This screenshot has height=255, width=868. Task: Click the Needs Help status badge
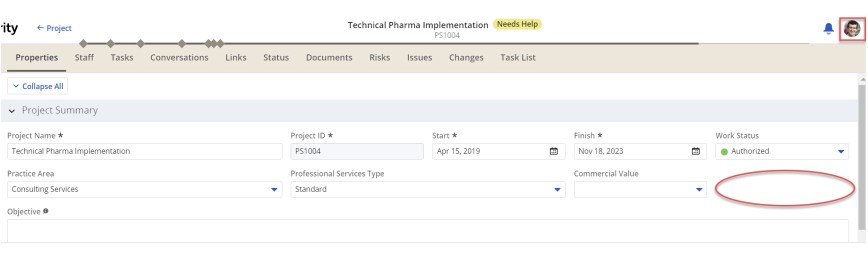tap(517, 24)
